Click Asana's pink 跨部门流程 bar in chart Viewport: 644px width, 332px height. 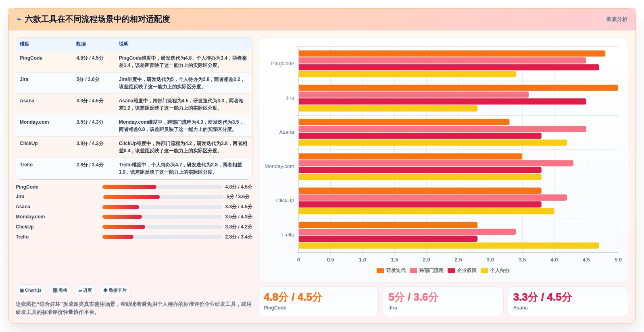[442, 129]
